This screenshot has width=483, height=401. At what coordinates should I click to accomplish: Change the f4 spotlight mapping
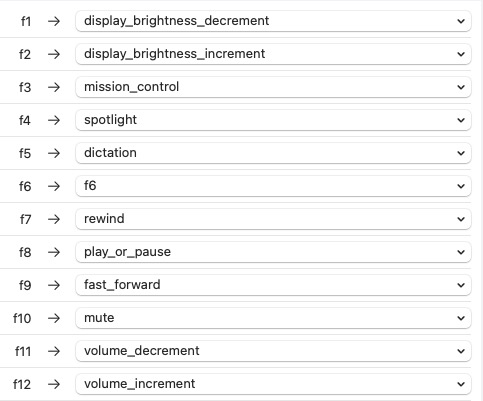273,120
